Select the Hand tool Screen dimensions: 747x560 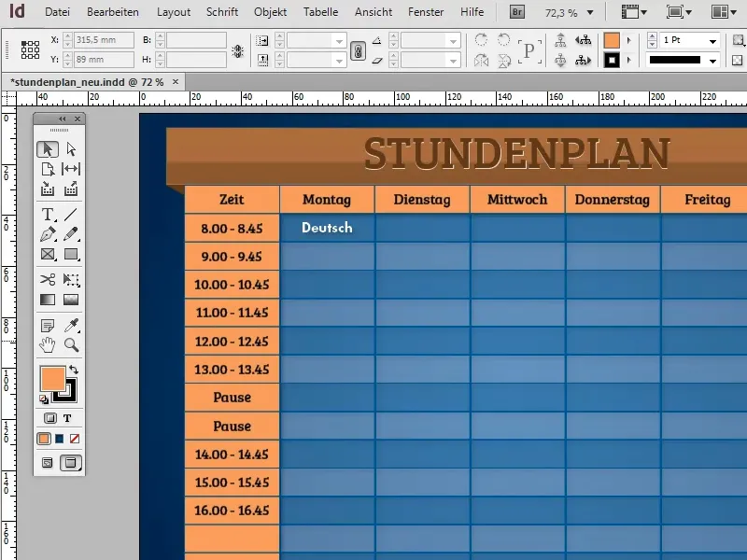48,344
